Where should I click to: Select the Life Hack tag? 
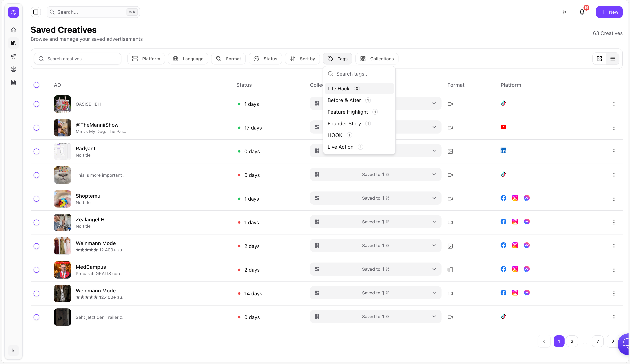(x=338, y=89)
